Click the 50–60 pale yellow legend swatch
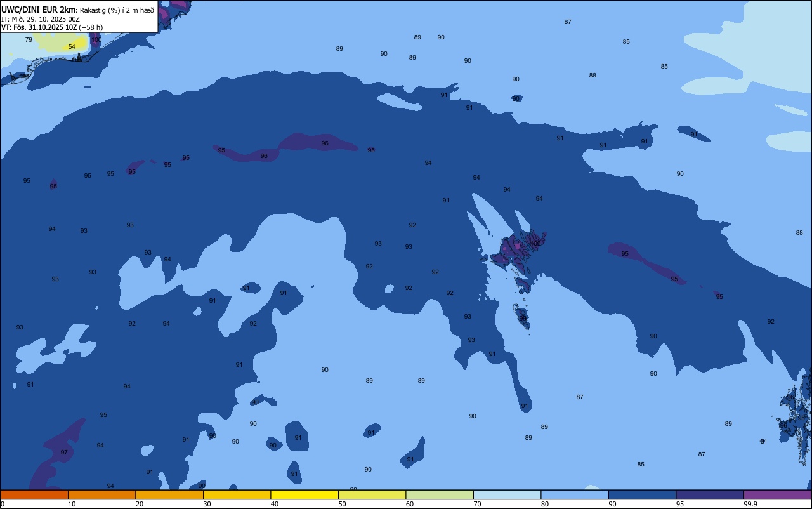Image resolution: width=812 pixels, height=509 pixels. tap(372, 494)
